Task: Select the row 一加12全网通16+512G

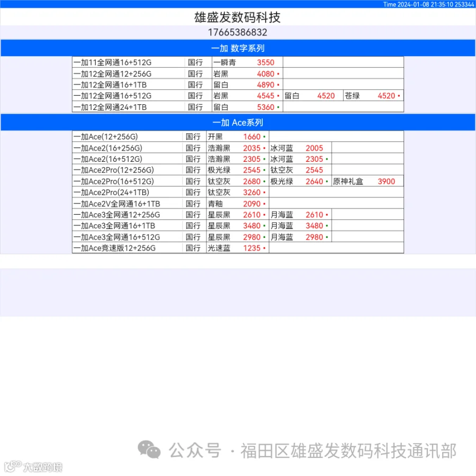Action: click(238, 96)
